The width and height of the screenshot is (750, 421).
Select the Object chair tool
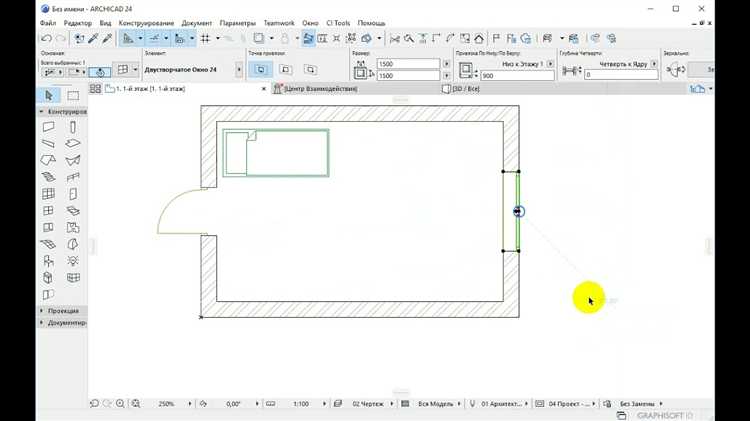click(x=48, y=261)
